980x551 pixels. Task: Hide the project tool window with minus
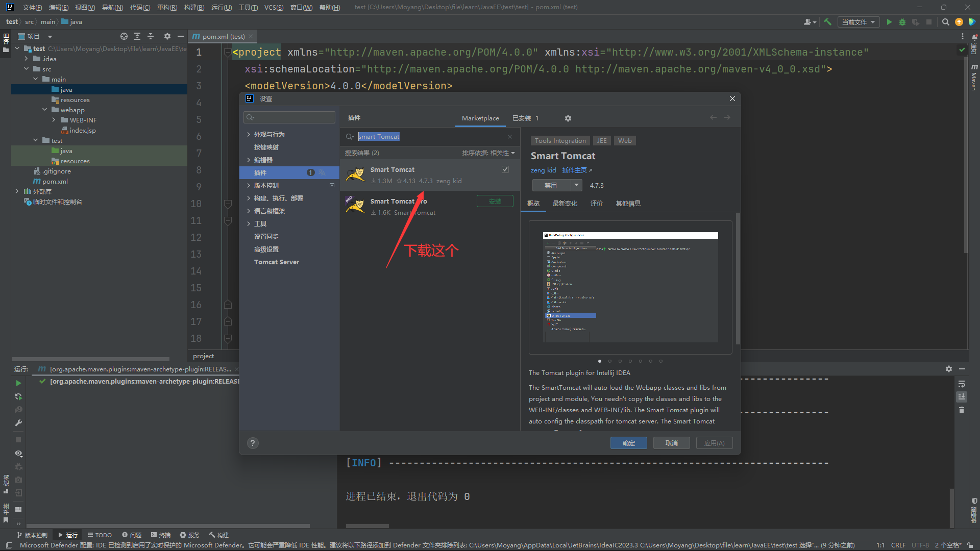point(181,36)
